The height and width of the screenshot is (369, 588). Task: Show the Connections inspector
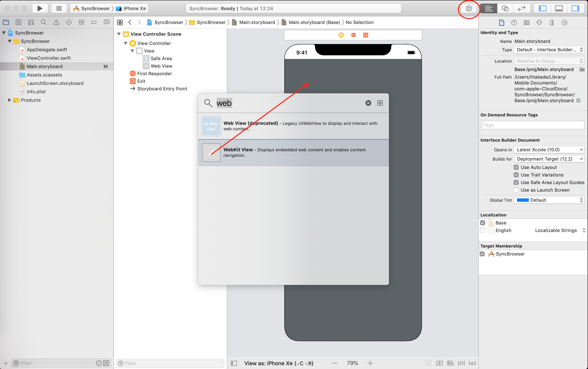pyautogui.click(x=564, y=22)
